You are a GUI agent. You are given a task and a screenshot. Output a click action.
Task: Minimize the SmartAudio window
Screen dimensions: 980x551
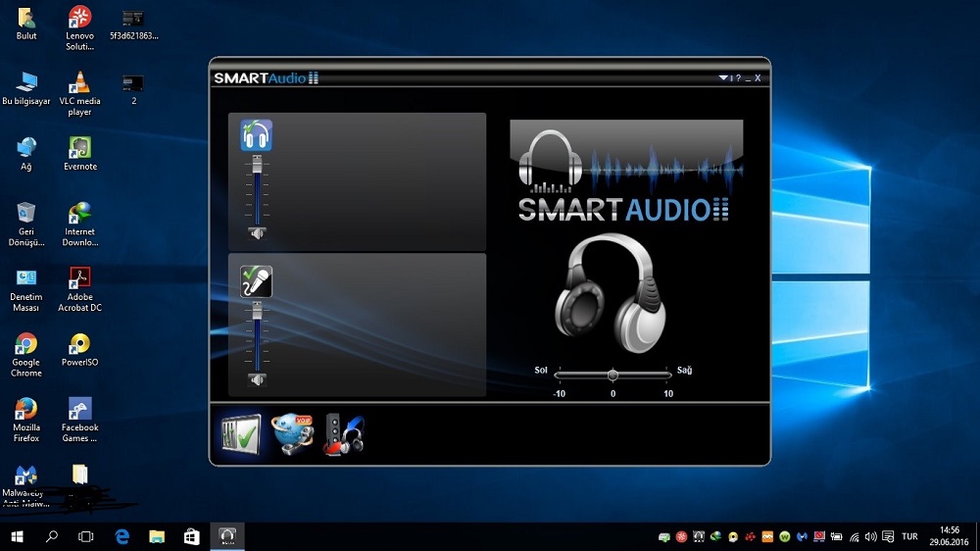pyautogui.click(x=748, y=78)
